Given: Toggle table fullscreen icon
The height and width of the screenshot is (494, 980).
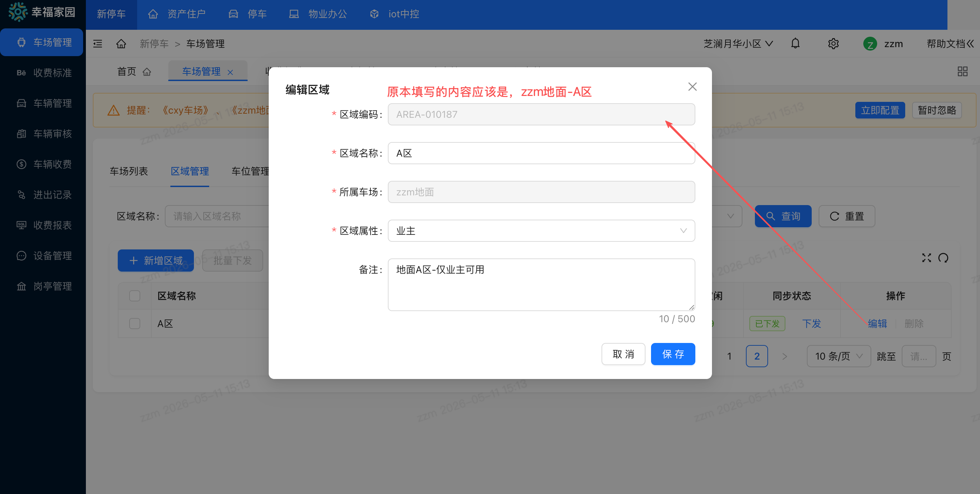Looking at the screenshot, I should click(927, 258).
